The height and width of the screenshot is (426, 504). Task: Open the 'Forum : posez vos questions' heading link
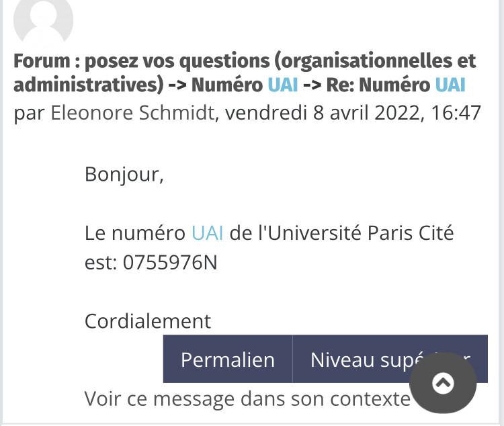[x=245, y=73]
